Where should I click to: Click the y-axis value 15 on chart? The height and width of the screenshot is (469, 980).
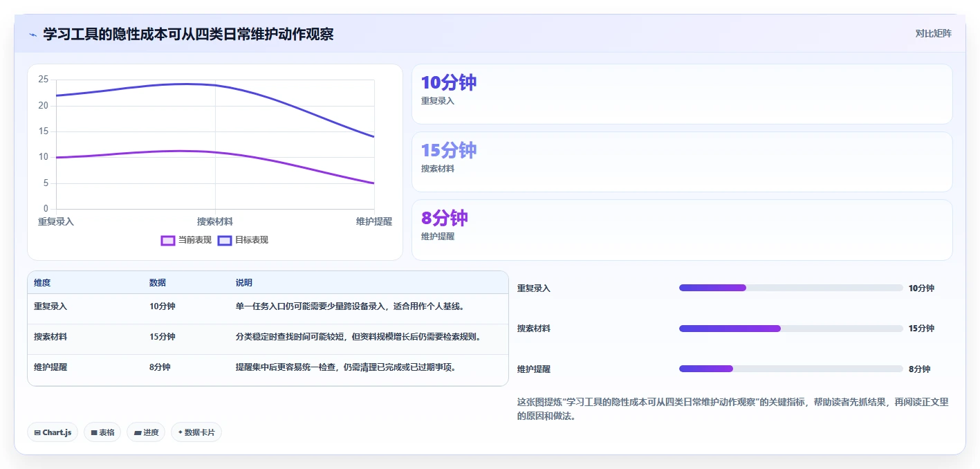coord(44,131)
